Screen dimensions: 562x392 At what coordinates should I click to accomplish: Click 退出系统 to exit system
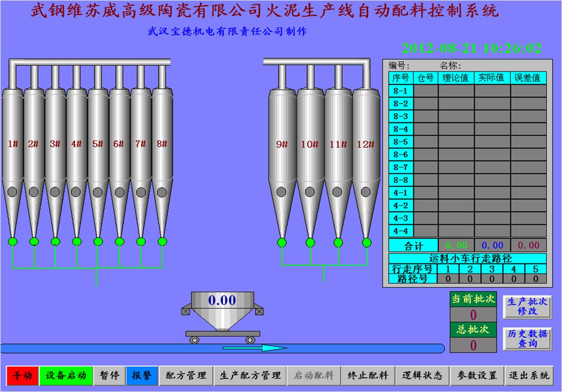[x=529, y=375]
